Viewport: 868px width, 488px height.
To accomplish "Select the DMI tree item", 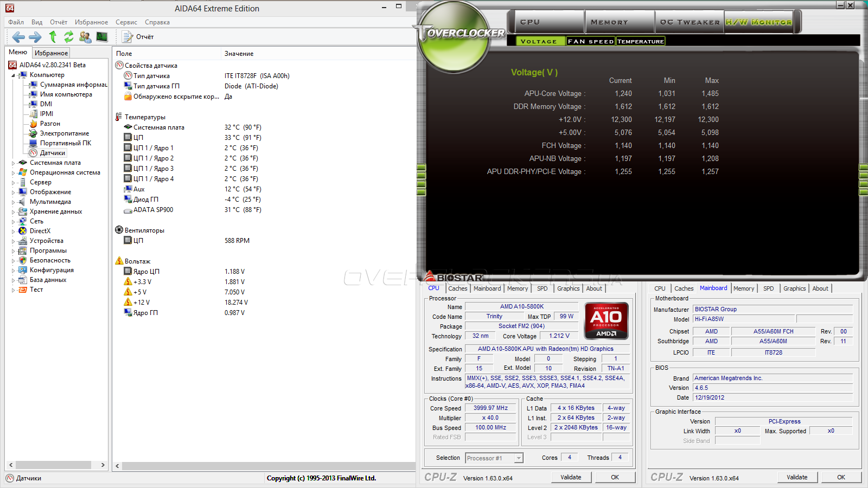I will coord(46,104).
